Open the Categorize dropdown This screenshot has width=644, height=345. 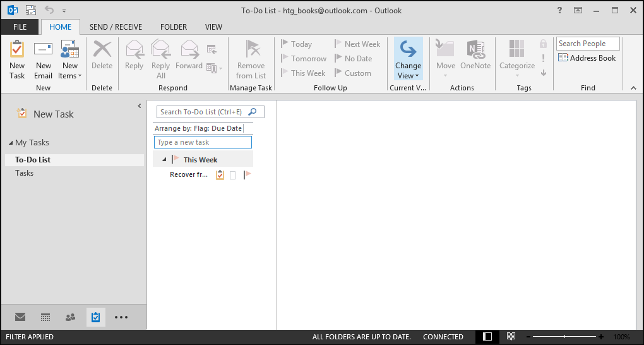tap(517, 59)
